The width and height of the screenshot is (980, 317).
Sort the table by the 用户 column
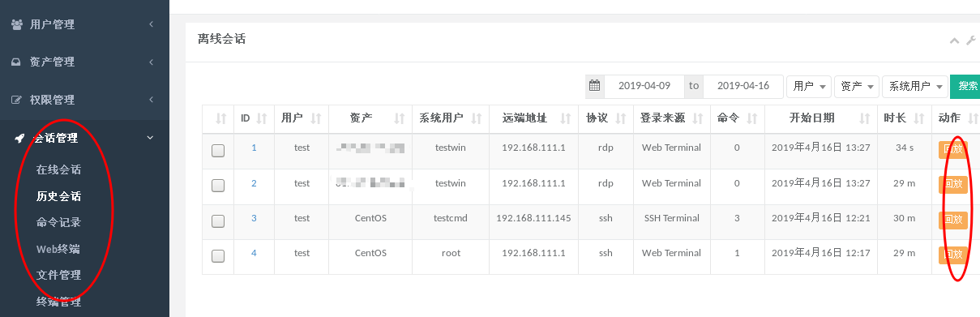click(315, 118)
